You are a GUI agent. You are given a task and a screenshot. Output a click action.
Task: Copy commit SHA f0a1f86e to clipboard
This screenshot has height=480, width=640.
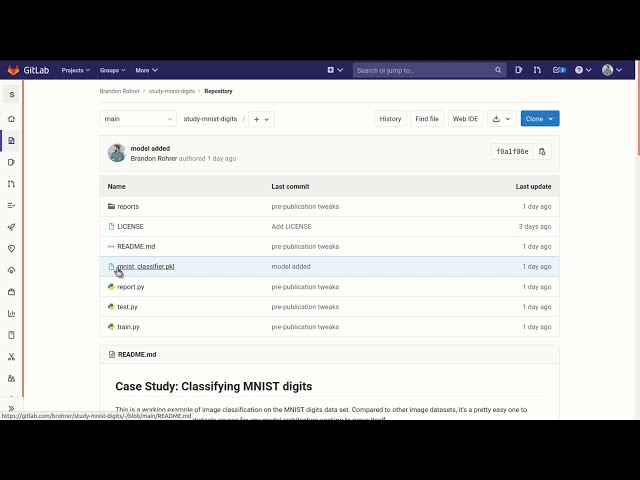542,152
